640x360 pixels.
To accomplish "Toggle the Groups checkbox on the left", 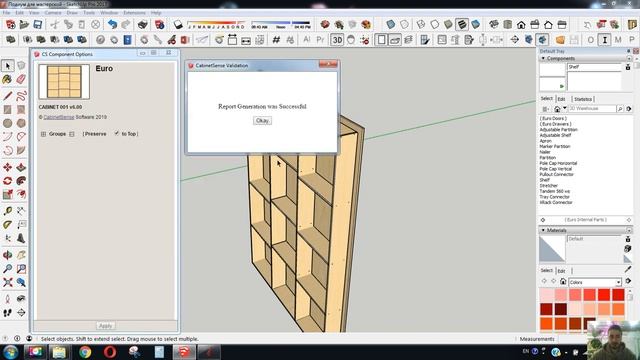I will coord(43,134).
